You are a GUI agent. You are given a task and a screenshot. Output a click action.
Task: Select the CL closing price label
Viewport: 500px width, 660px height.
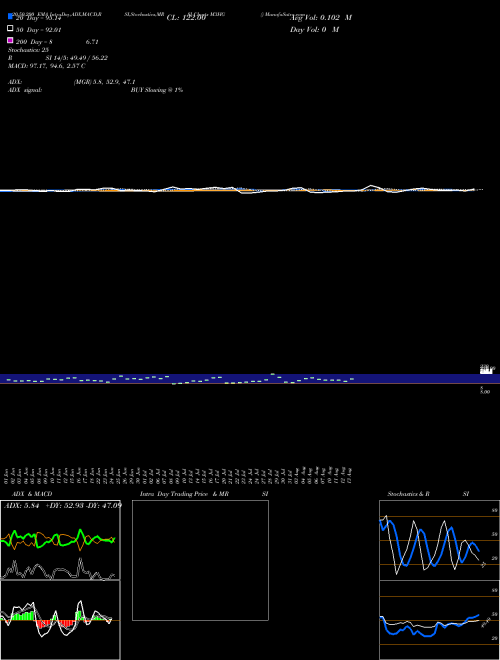click(186, 18)
